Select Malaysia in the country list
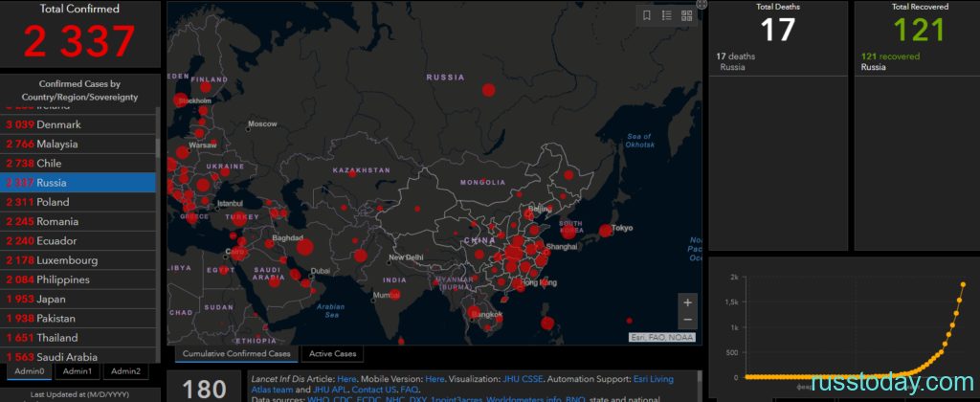Screen dimensions: 980x402 [78, 144]
